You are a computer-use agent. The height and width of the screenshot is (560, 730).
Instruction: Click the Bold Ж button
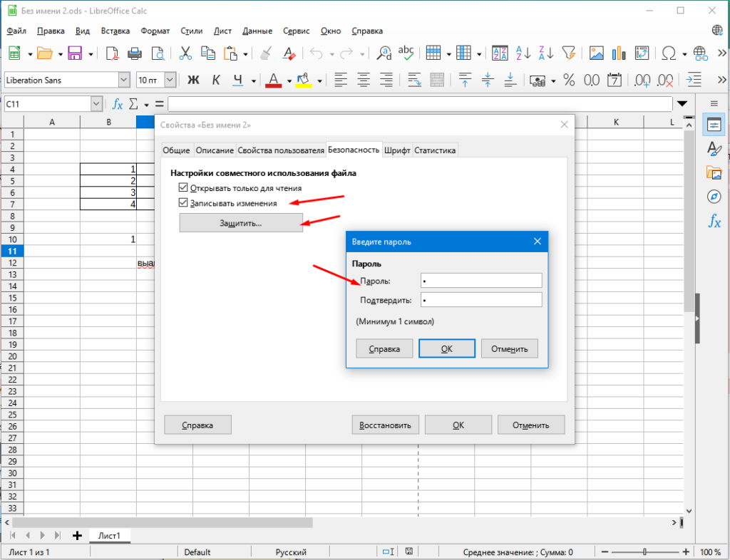193,80
